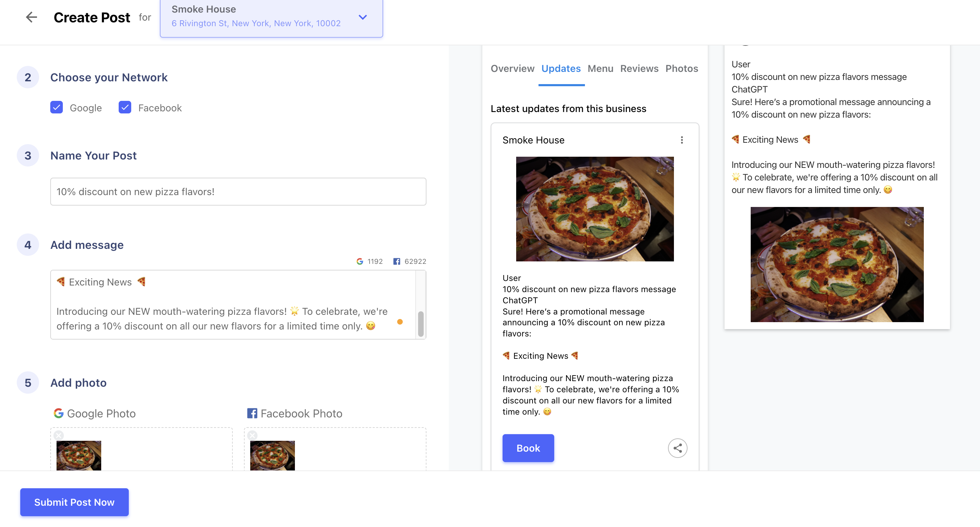This screenshot has width=980, height=527.
Task: Click 'Add message' heading
Action: click(87, 245)
